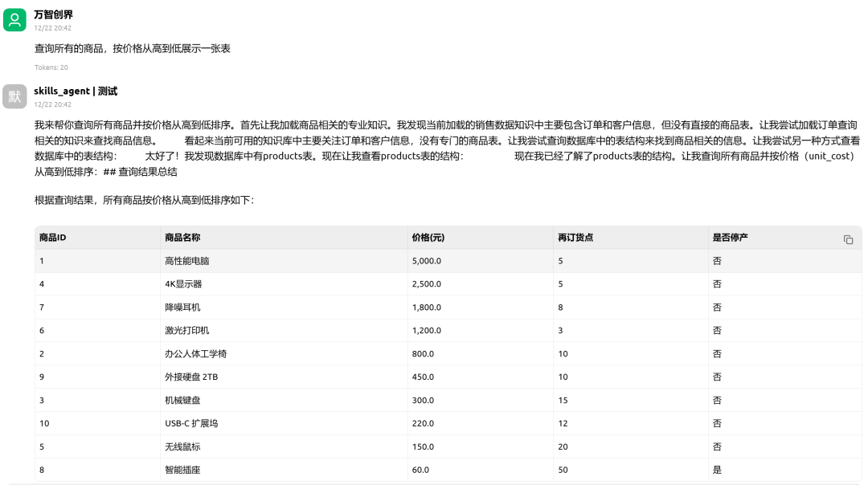Click the Tokens: 20 label
The height and width of the screenshot is (485, 868).
[51, 67]
